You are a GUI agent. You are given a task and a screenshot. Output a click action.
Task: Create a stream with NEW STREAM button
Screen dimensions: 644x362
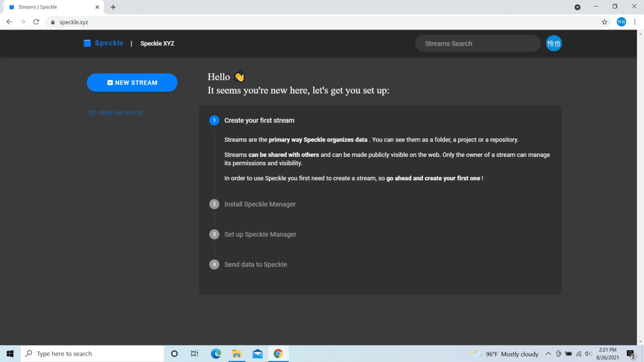tap(132, 83)
